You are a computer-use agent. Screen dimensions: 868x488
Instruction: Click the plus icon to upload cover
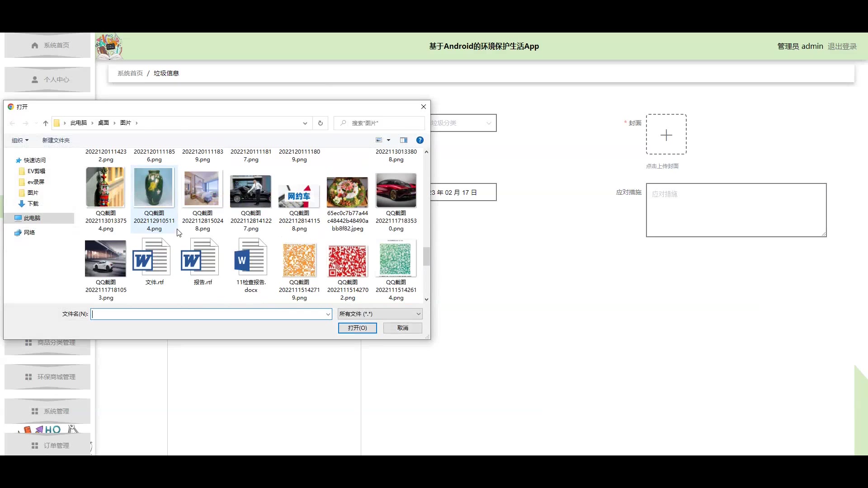pos(666,135)
